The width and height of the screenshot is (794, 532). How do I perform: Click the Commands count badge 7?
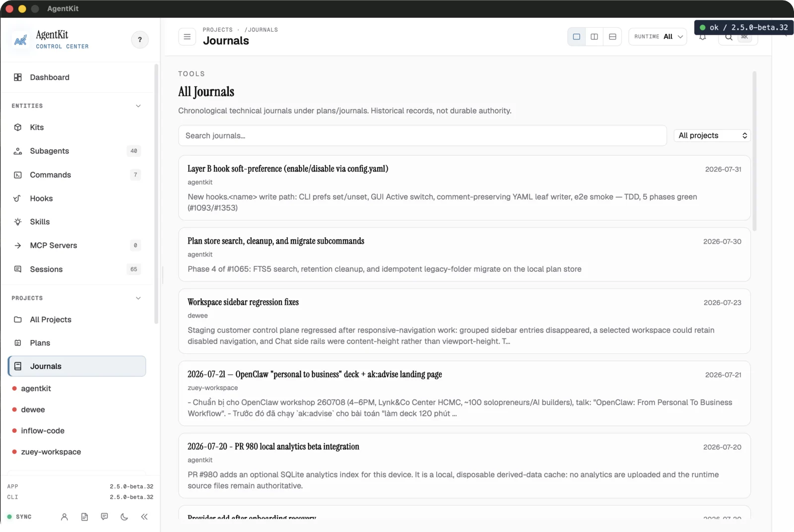(x=135, y=175)
